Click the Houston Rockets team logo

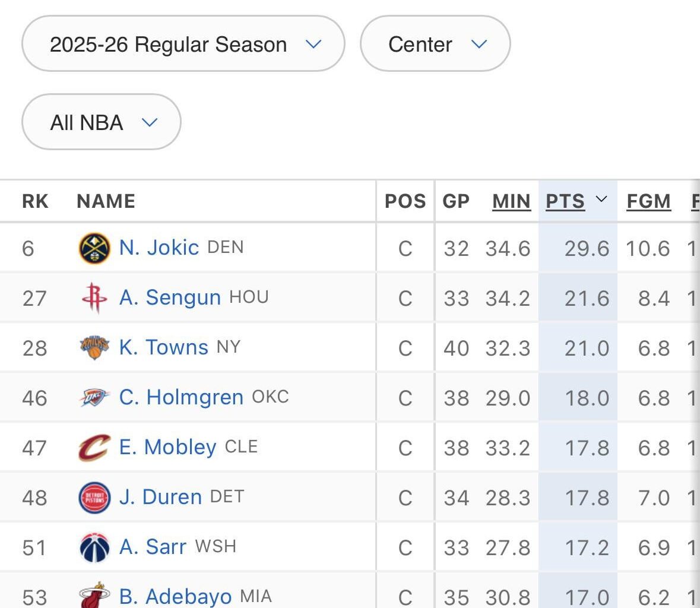pos(94,298)
